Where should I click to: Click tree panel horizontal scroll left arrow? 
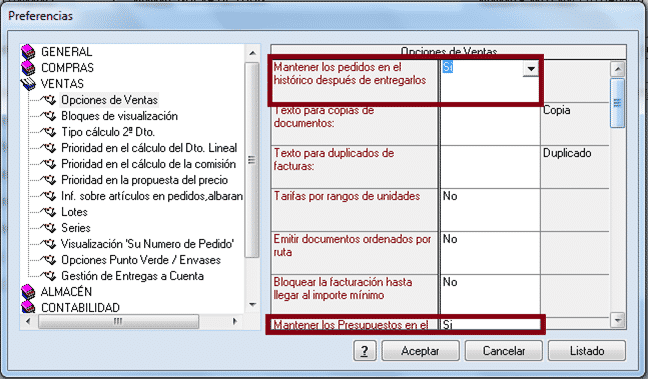click(28, 321)
